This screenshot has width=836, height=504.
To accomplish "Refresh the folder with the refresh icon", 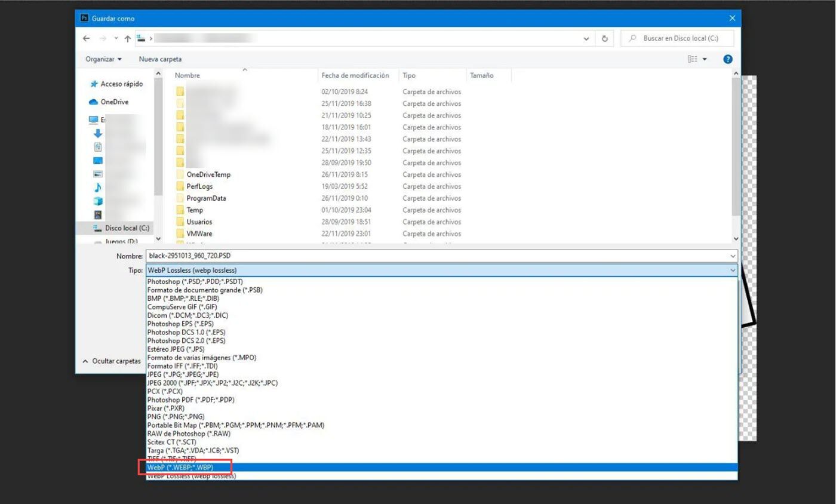I will 604,38.
